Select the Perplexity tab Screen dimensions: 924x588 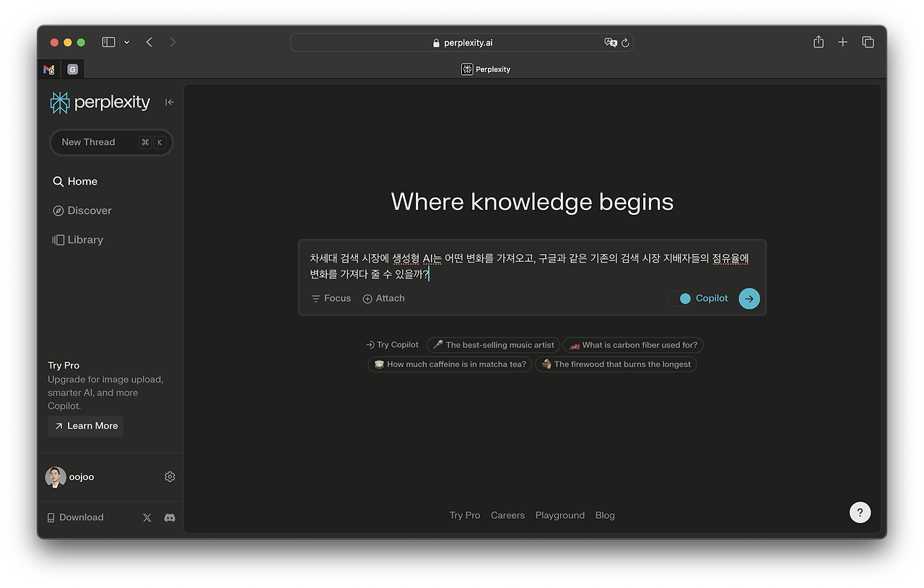click(486, 70)
